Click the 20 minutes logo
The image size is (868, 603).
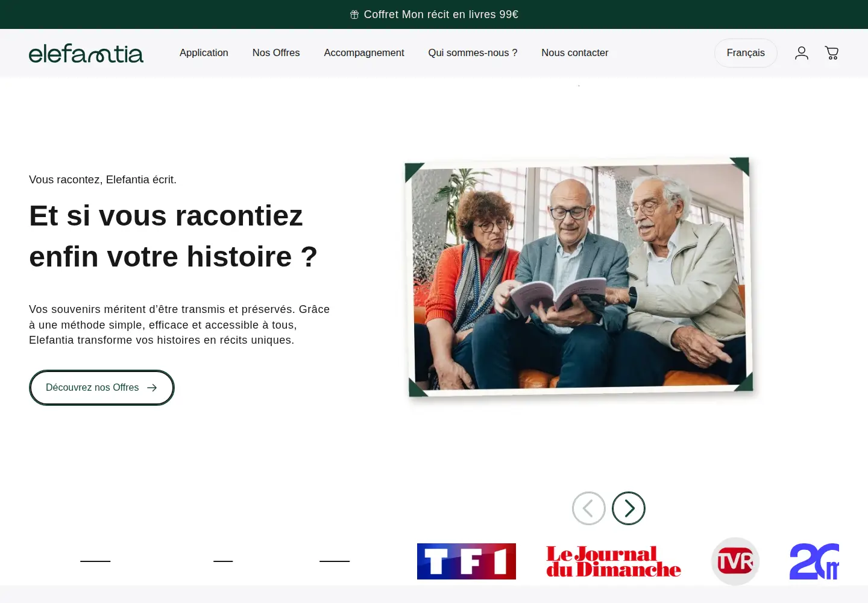(814, 561)
